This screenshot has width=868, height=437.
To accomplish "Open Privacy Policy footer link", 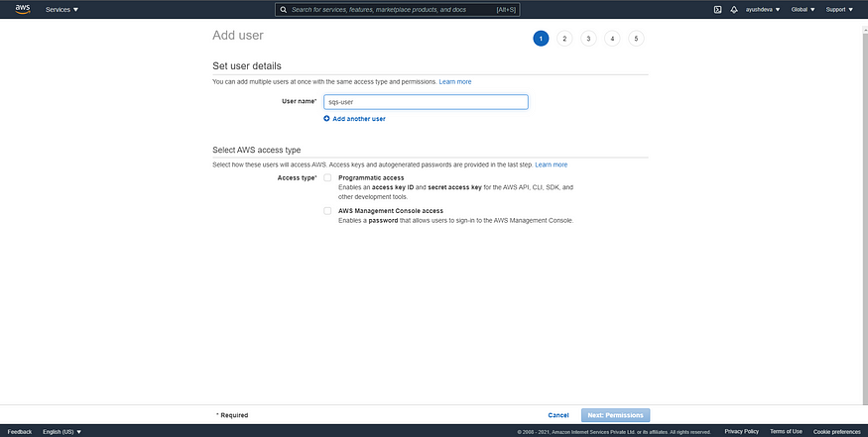I will click(x=741, y=431).
